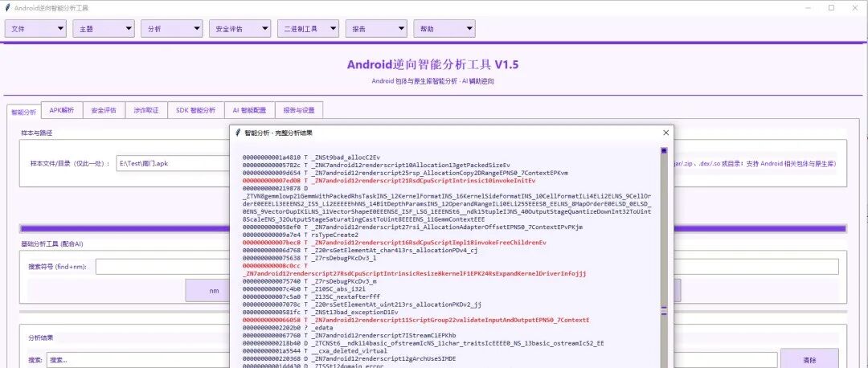Select red line validateInputAndOutput
Screen dimensions: 868x368
(416, 320)
